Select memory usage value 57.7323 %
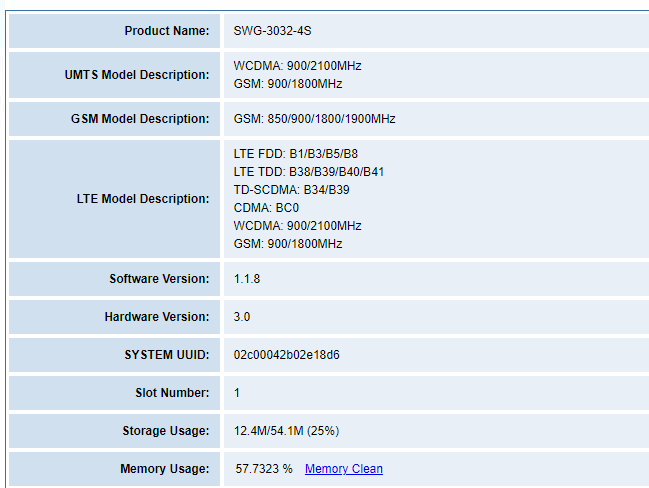 [x=264, y=469]
